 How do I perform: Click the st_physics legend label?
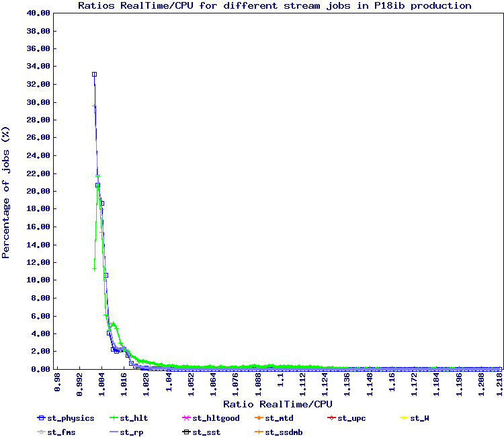(x=71, y=419)
